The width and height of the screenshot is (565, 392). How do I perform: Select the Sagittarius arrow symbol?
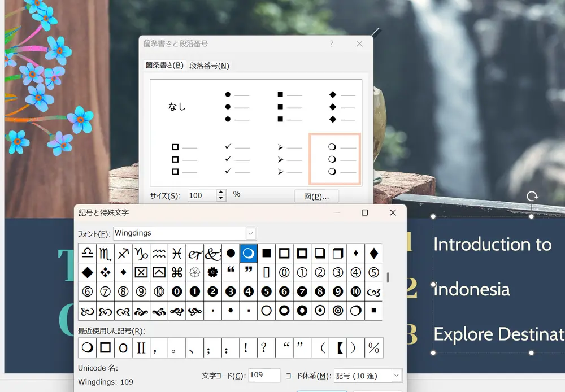tap(123, 253)
